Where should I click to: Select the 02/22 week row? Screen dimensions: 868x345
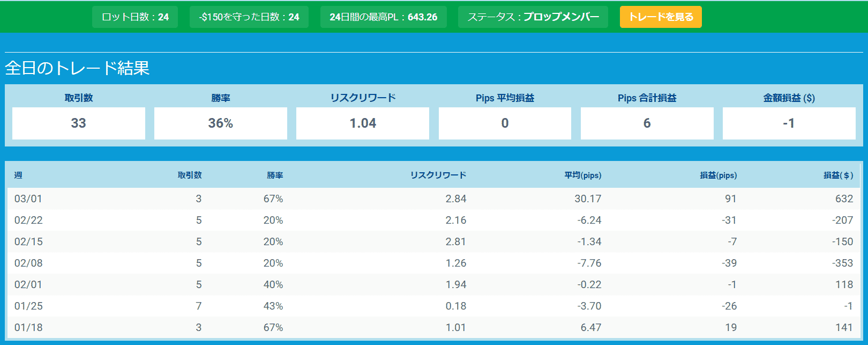coord(433,220)
